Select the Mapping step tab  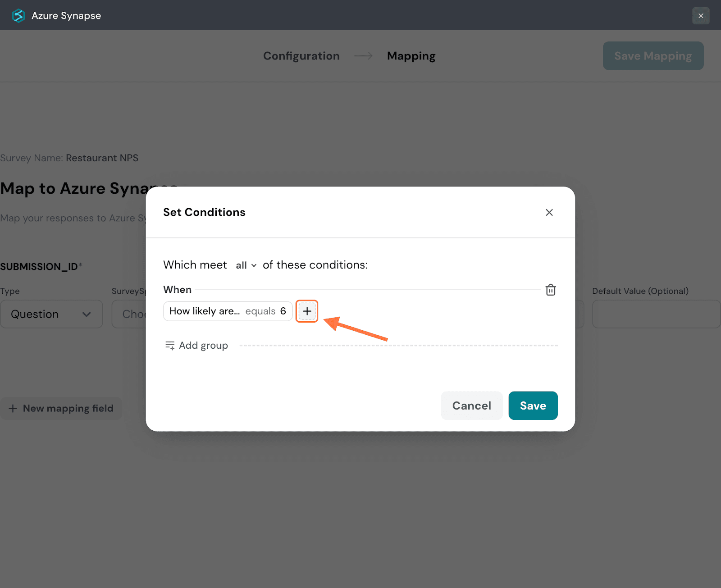coord(411,56)
